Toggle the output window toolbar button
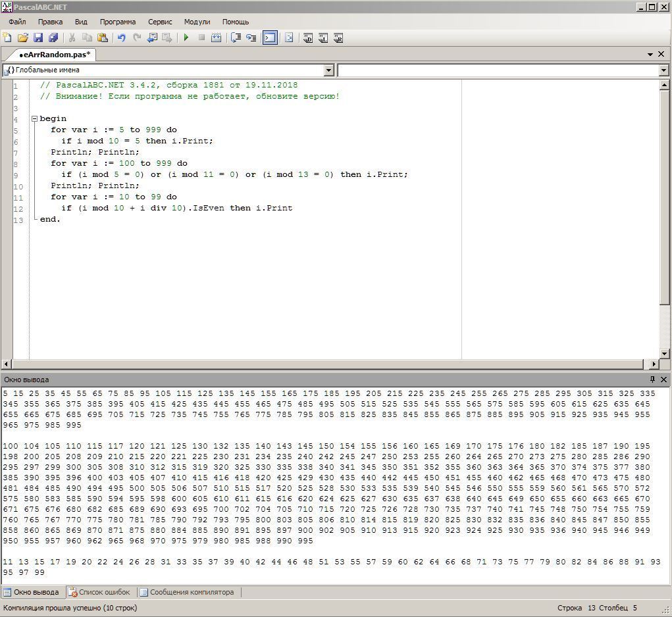The width and height of the screenshot is (672, 617). point(270,38)
